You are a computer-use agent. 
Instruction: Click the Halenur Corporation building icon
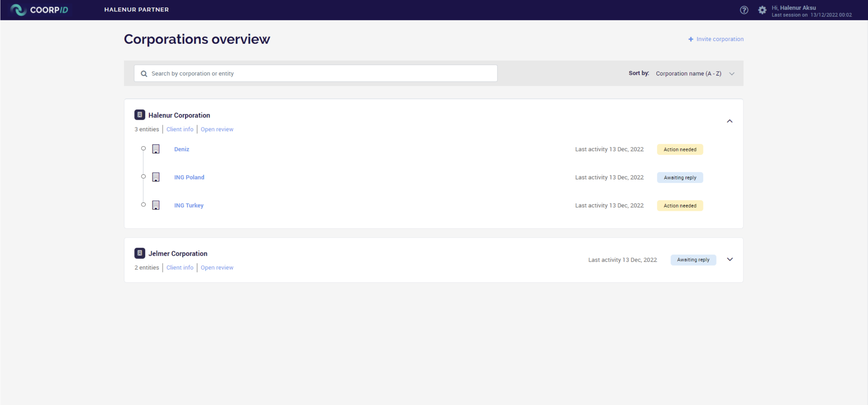click(140, 115)
